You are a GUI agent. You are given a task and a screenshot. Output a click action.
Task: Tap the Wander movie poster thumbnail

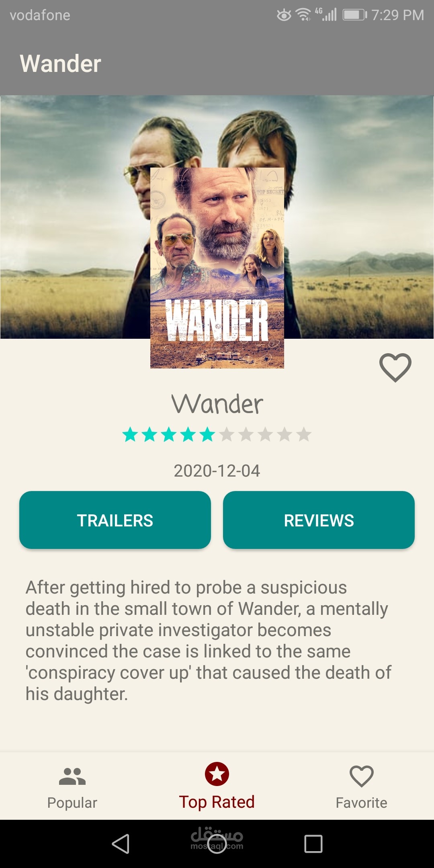[x=217, y=268]
